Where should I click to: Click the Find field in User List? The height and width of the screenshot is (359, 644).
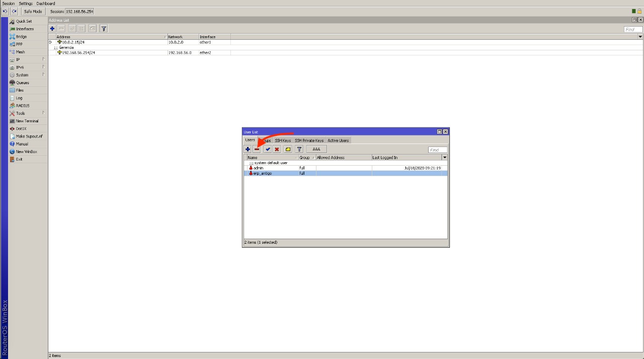pyautogui.click(x=438, y=150)
